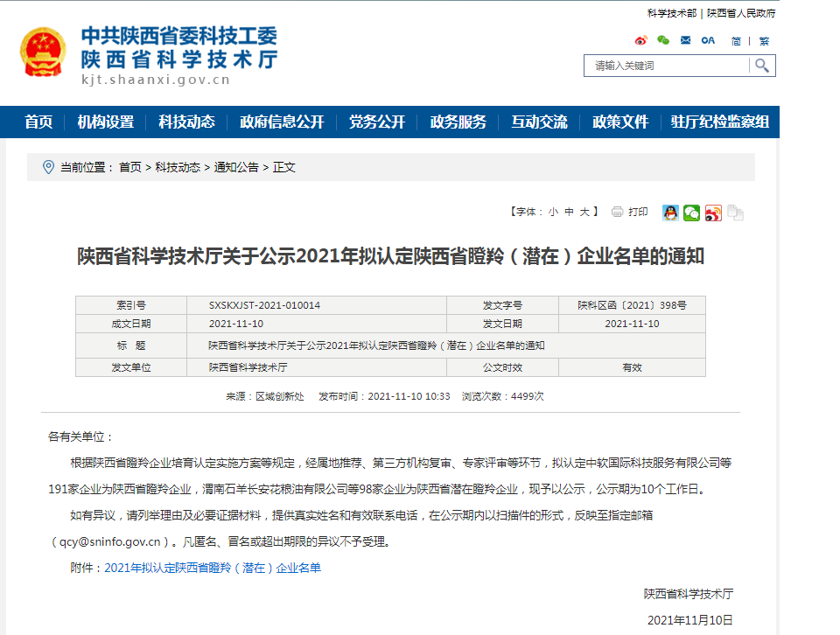This screenshot has height=635, width=840.
Task: Click the search magnifier icon
Action: click(x=762, y=66)
